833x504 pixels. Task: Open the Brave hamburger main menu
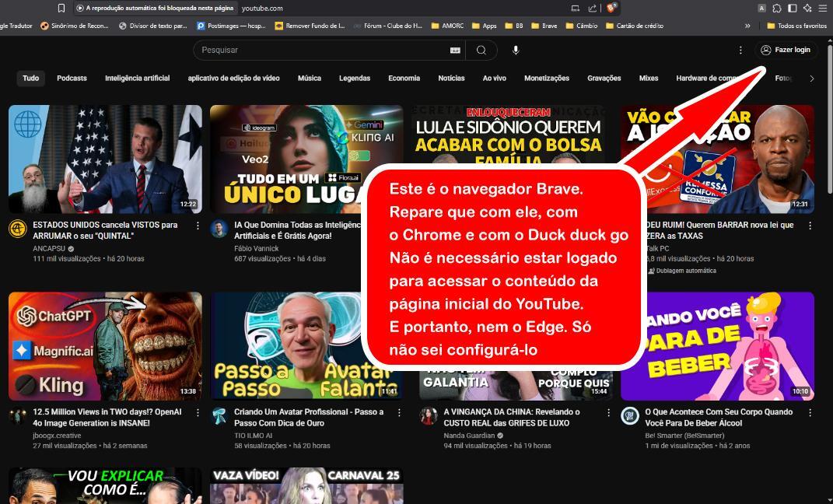point(823,8)
